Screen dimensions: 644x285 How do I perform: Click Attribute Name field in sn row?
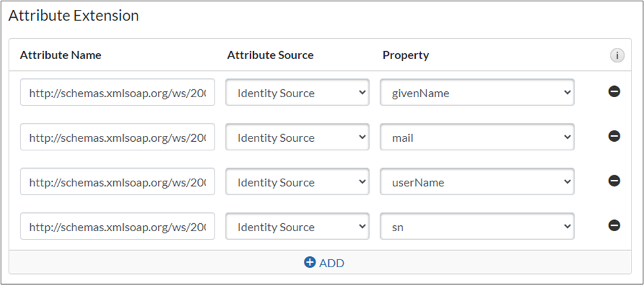117,227
